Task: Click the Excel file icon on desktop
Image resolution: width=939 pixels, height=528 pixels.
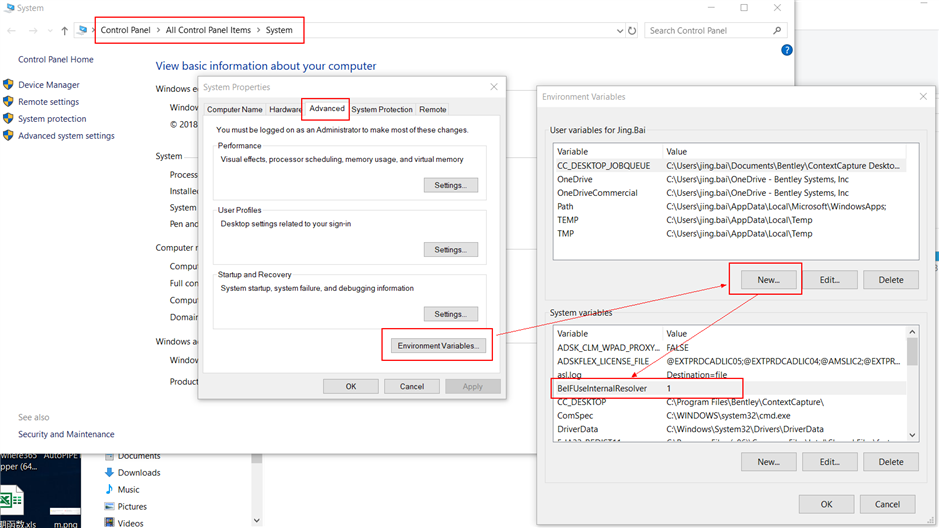Action: pos(11,500)
